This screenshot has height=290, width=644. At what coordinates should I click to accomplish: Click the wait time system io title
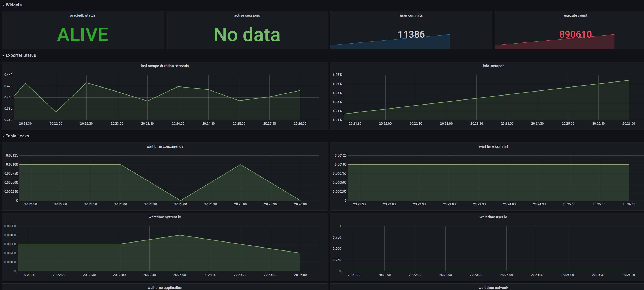pyautogui.click(x=165, y=217)
